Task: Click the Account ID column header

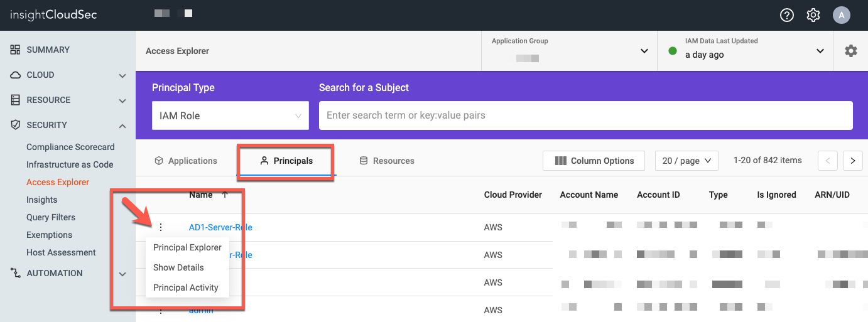Action: pos(658,195)
